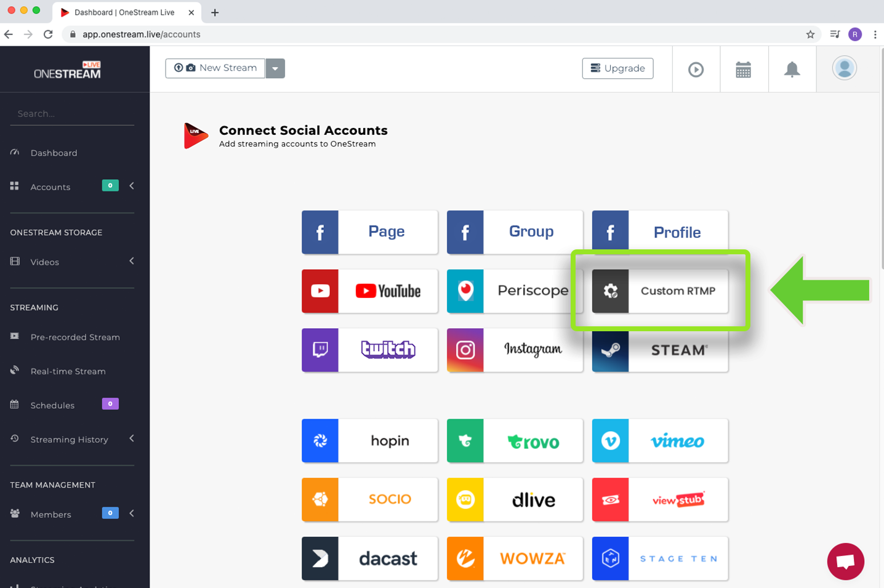
Task: Click the Upgrade button
Action: coord(617,68)
